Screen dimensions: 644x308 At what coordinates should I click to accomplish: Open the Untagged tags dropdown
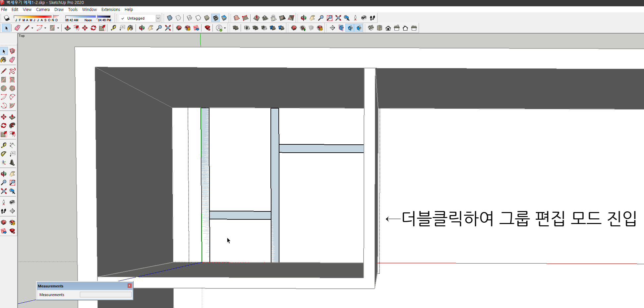coord(158,18)
